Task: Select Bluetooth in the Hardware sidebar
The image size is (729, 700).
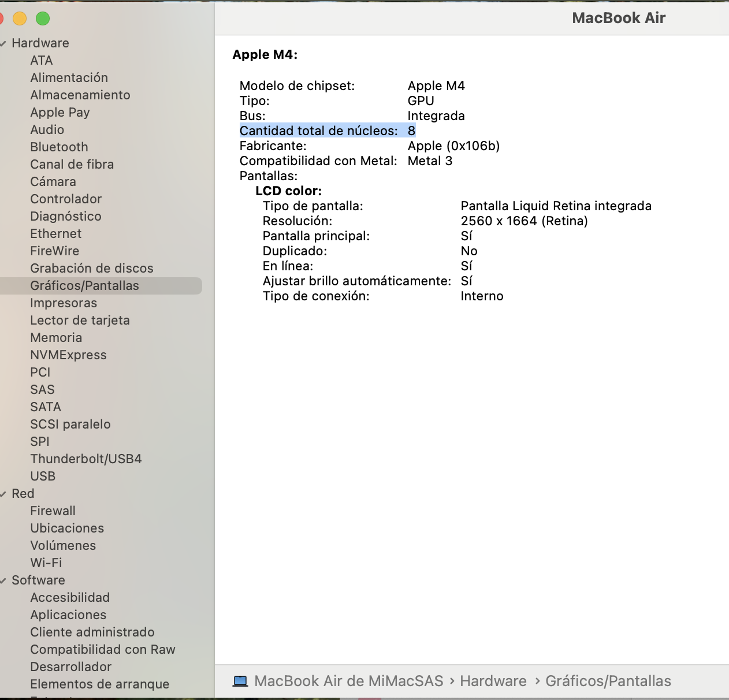Action: click(59, 147)
